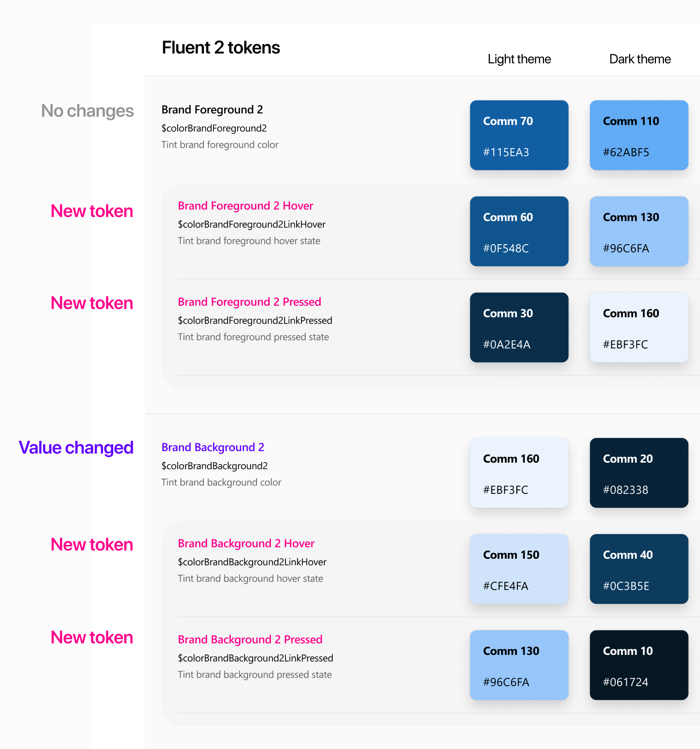Pick the Comm 60 #0F548C swatch

(x=519, y=231)
